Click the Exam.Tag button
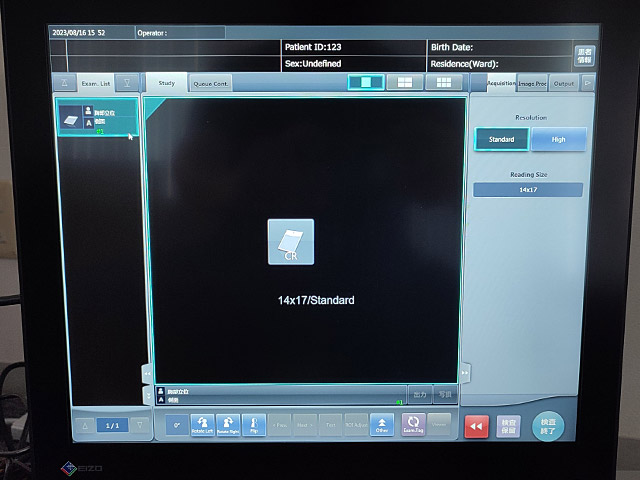The height and width of the screenshot is (480, 640). click(x=413, y=424)
